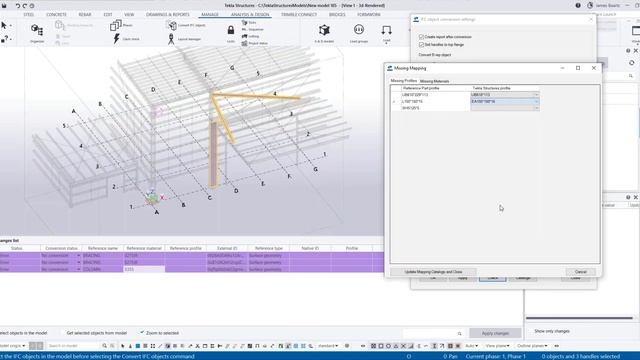The width and height of the screenshot is (640, 360).
Task: Switch to the Missing Materials tab
Action: [434, 81]
